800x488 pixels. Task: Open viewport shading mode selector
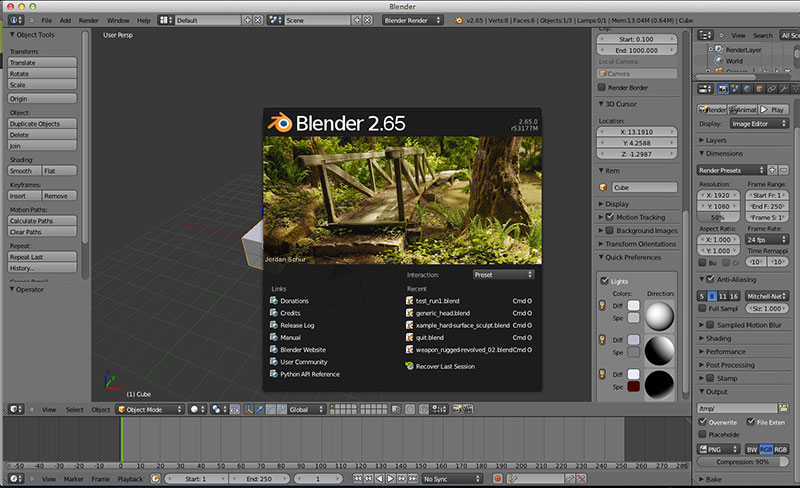coord(197,409)
